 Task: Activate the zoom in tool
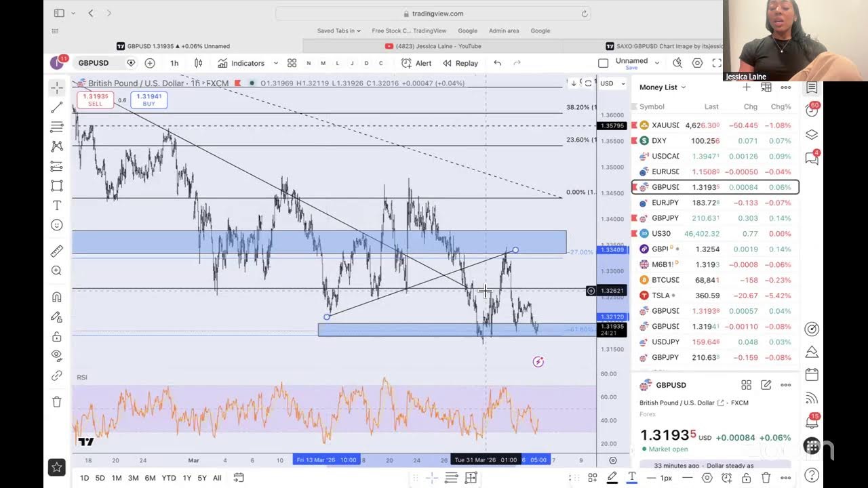pos(57,271)
